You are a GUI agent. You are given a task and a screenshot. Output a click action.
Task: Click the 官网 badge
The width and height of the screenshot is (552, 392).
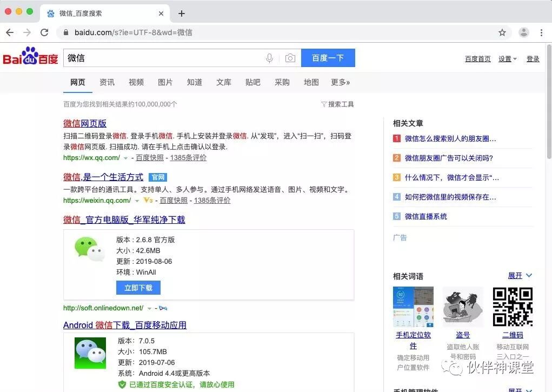coord(158,177)
